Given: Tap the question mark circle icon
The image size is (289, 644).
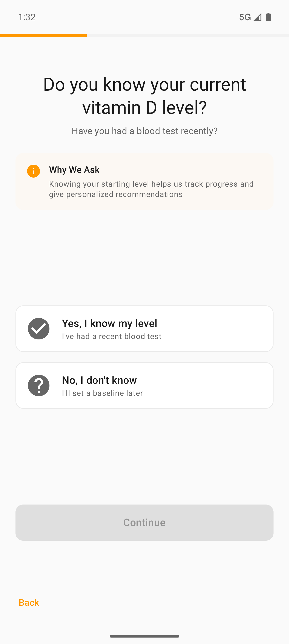Looking at the screenshot, I should 39,385.
